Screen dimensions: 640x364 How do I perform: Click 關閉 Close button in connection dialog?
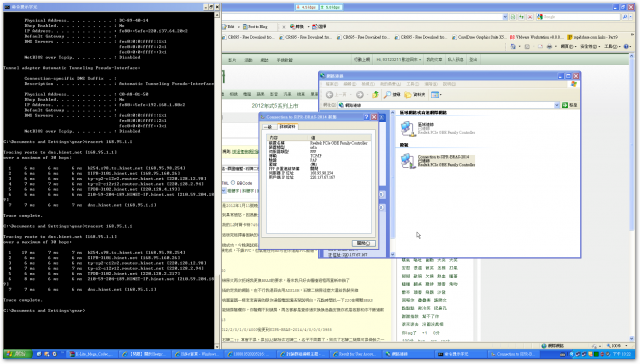(x=363, y=243)
